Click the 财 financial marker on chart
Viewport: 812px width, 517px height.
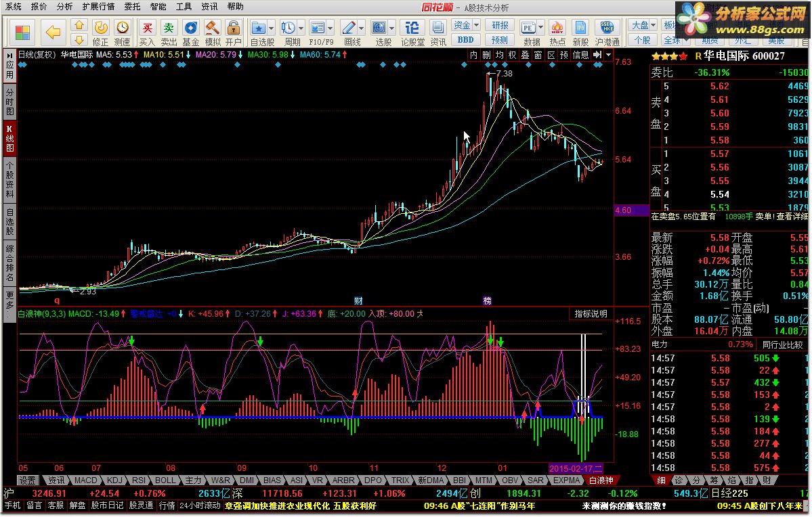click(358, 300)
